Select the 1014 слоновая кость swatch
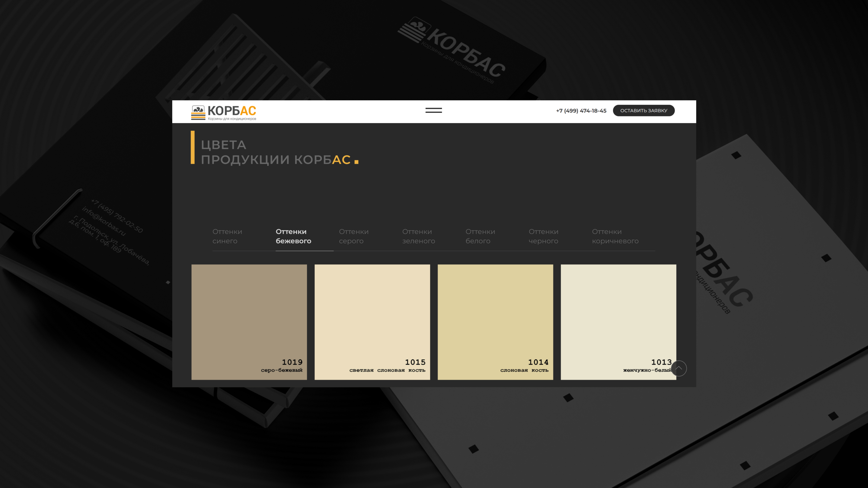This screenshot has width=868, height=488. [x=495, y=322]
